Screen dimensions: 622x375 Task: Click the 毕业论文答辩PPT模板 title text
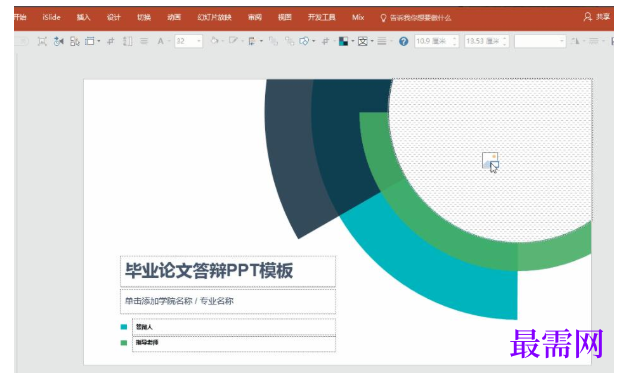tap(209, 271)
